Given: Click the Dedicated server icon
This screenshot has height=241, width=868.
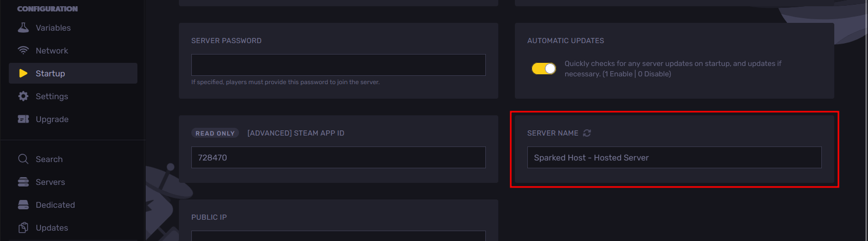Looking at the screenshot, I should pos(23,205).
